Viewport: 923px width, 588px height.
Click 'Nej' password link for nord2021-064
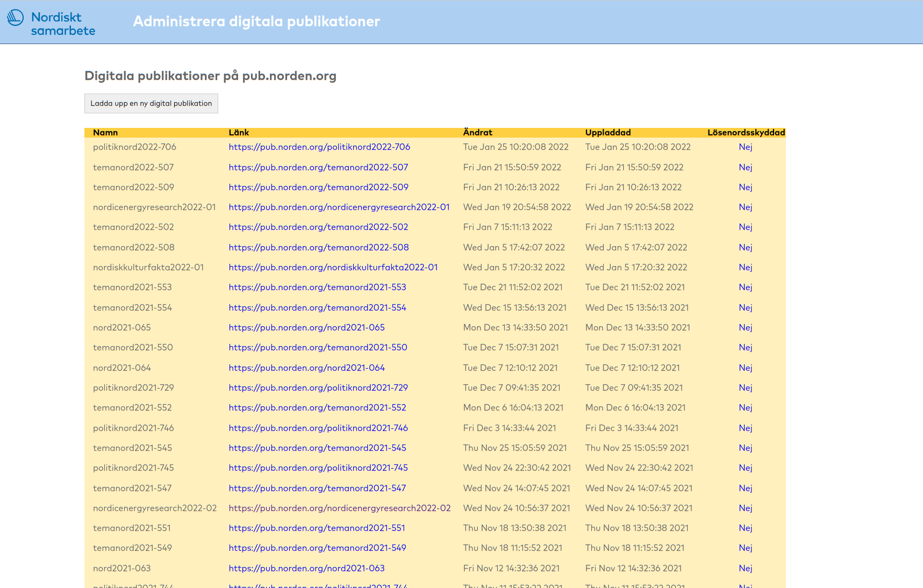pos(746,368)
